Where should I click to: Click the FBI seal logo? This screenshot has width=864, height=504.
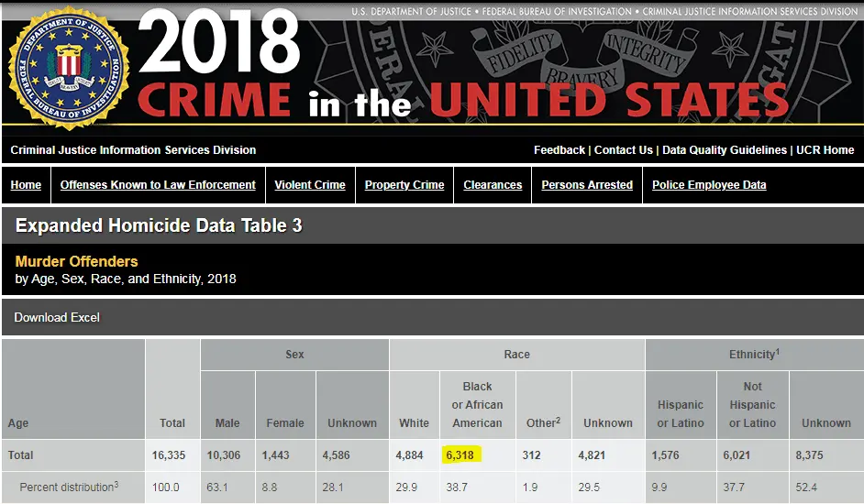(68, 67)
